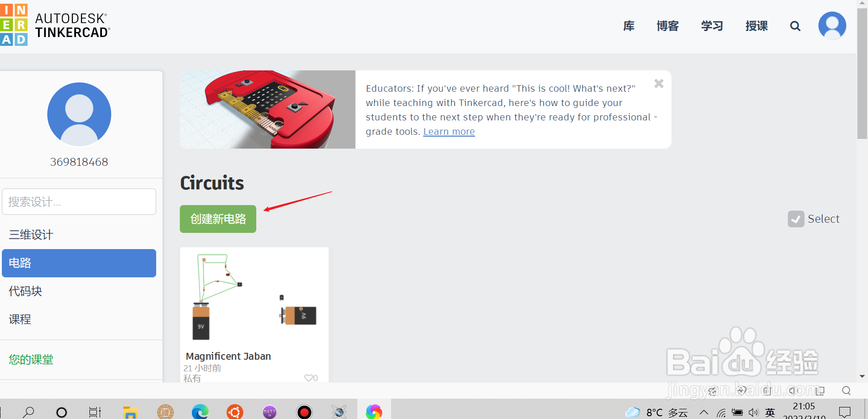The image size is (868, 419).
Task: Open the search magnifier in header
Action: point(795,26)
